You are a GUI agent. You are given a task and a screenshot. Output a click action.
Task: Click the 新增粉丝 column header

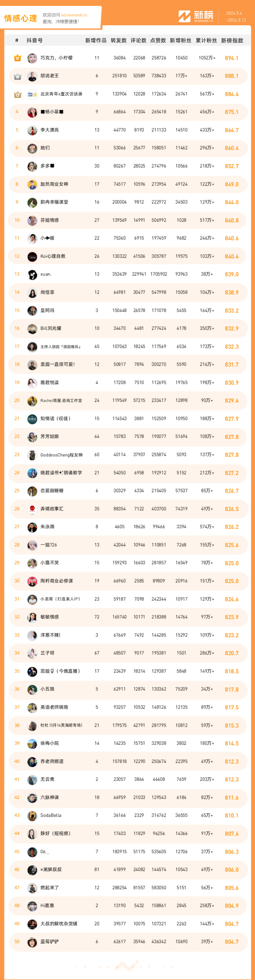(x=181, y=40)
